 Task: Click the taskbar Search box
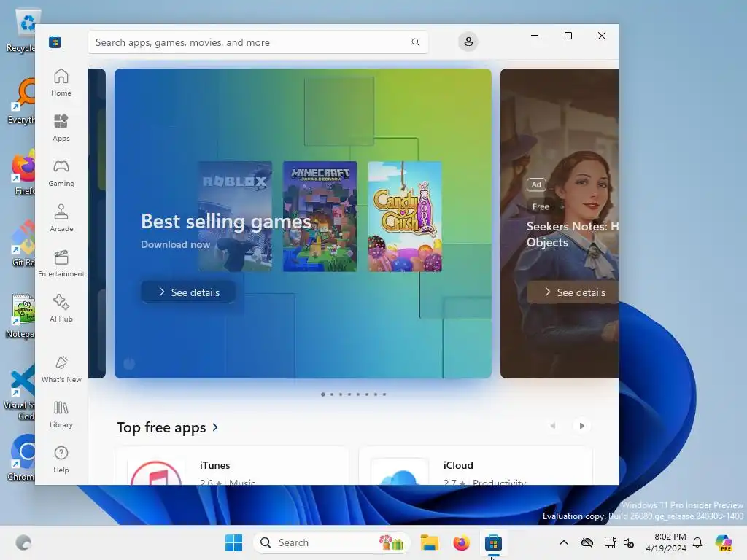(332, 542)
